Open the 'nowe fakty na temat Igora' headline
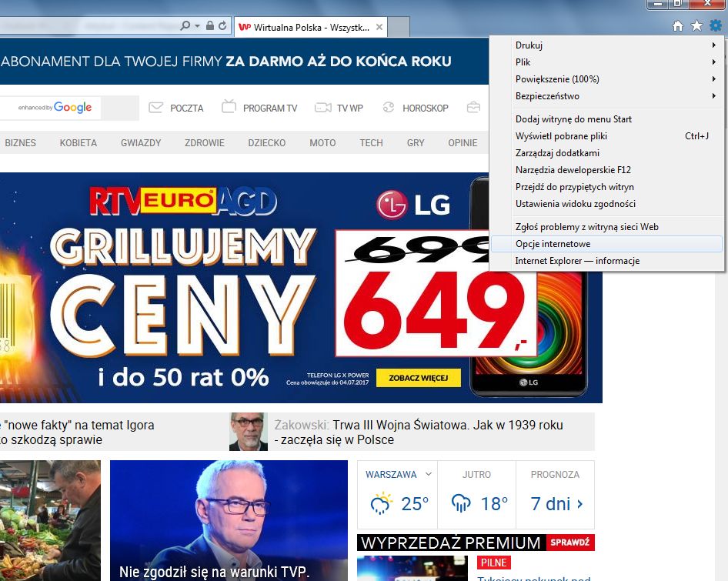This screenshot has width=728, height=581. pos(77,432)
